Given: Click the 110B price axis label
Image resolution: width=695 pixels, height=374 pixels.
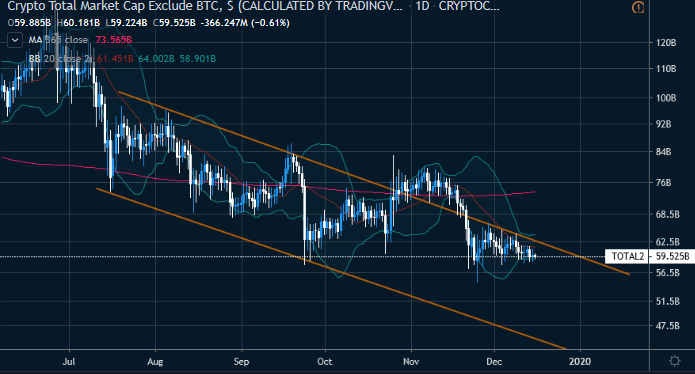Looking at the screenshot, I should click(x=666, y=69).
